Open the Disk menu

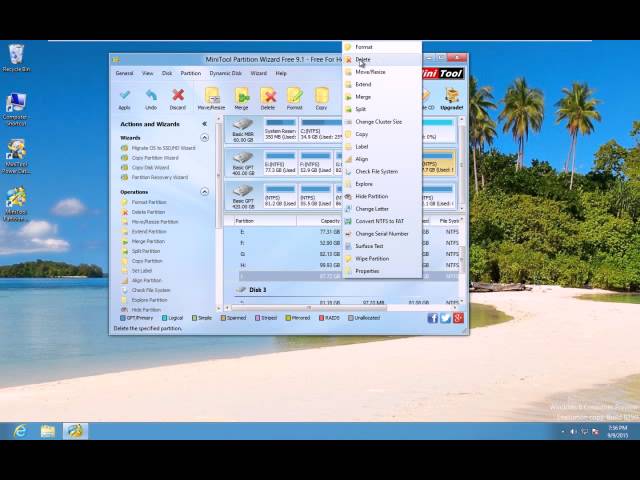point(167,73)
